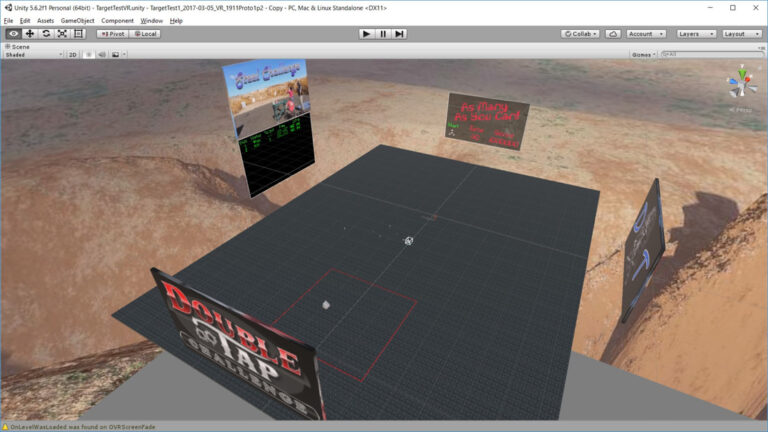The height and width of the screenshot is (432, 768).
Task: Toggle 2D scene view mode
Action: tap(73, 55)
